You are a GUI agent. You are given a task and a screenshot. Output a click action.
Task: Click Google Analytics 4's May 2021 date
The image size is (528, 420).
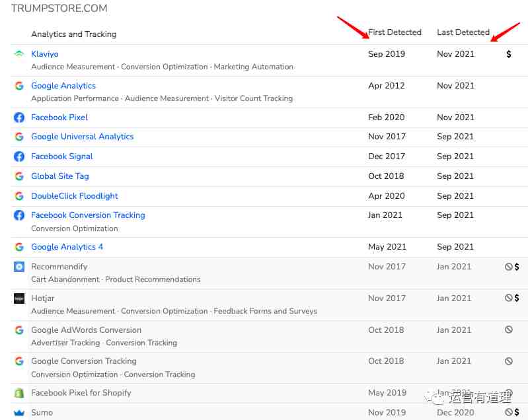[387, 247]
